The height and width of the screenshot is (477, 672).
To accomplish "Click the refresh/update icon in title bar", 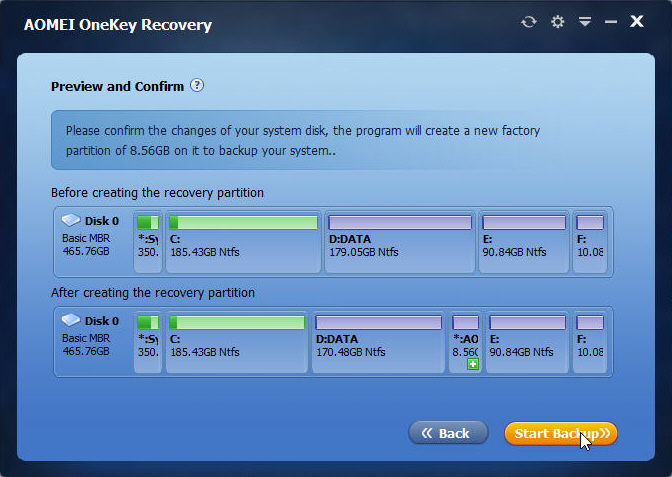I will coord(529,21).
